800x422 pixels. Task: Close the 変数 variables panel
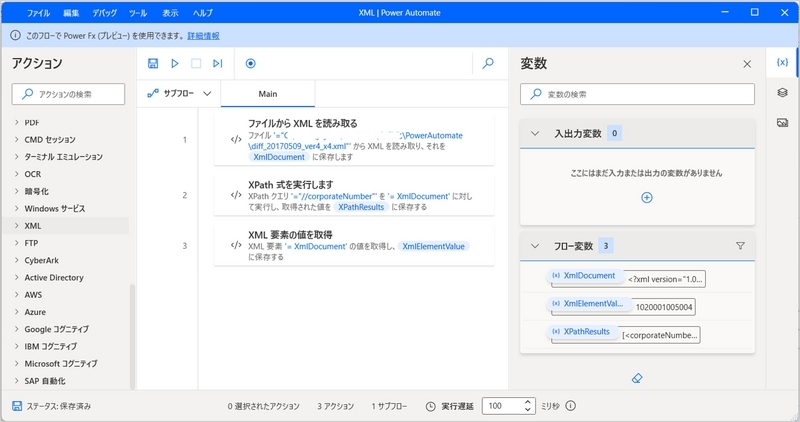click(747, 64)
